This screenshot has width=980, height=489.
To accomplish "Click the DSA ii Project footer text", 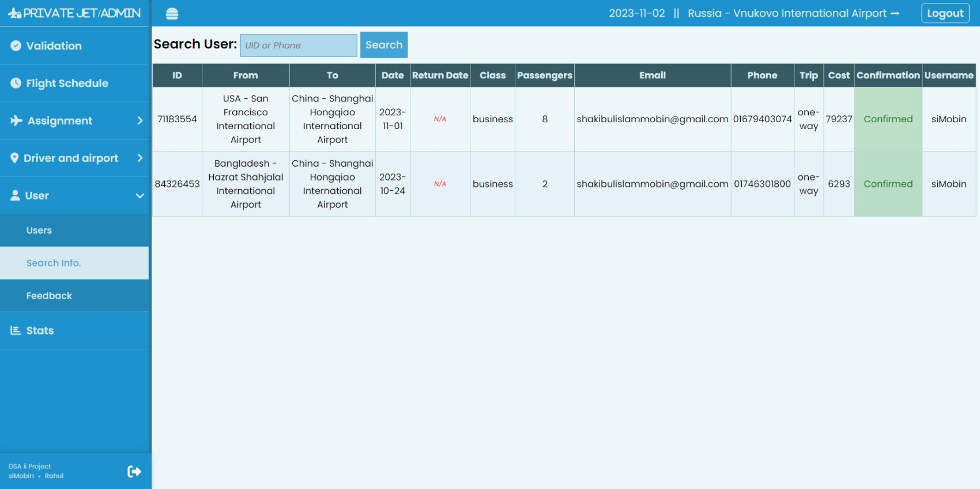I will point(29,467).
